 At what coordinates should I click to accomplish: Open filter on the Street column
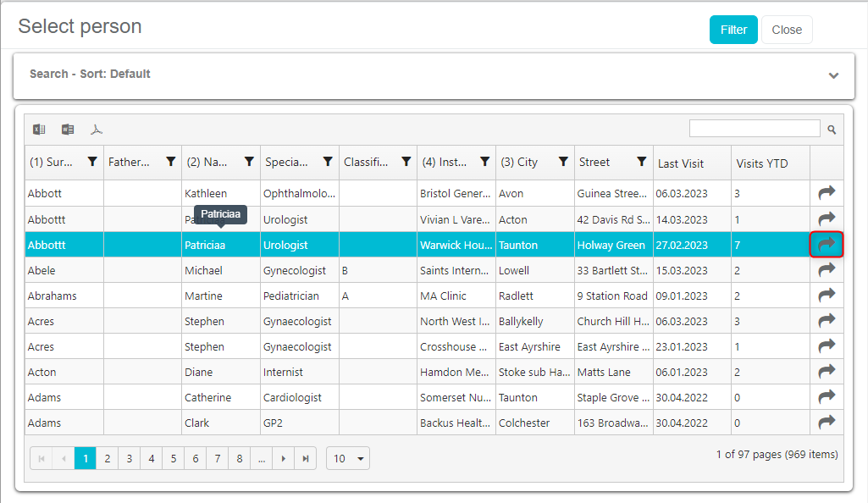click(x=641, y=162)
